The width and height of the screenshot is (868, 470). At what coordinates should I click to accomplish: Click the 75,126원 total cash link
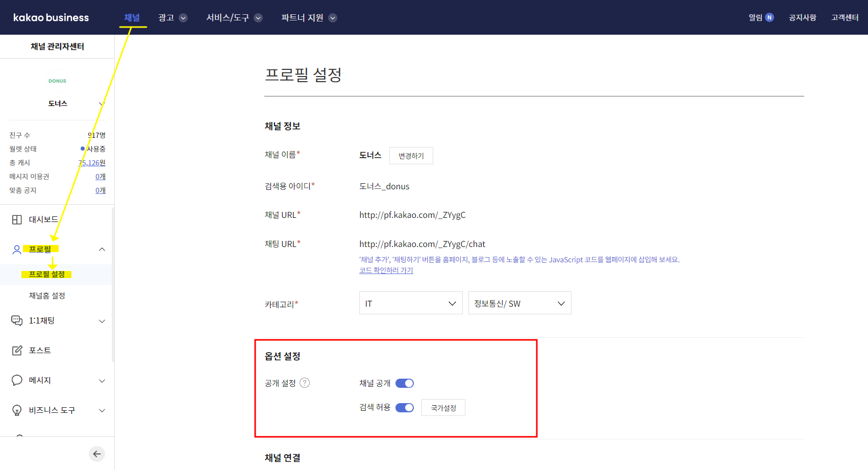click(92, 163)
